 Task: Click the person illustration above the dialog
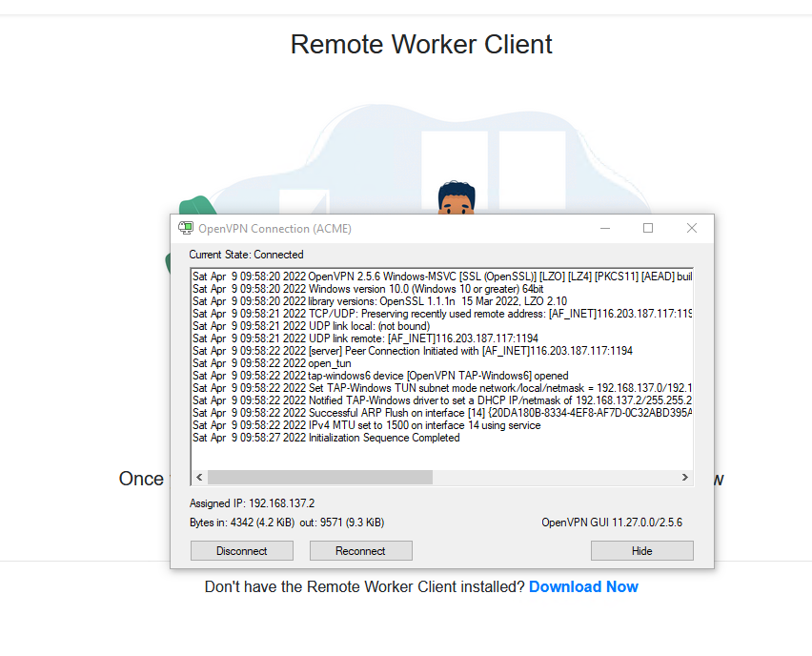tap(456, 197)
